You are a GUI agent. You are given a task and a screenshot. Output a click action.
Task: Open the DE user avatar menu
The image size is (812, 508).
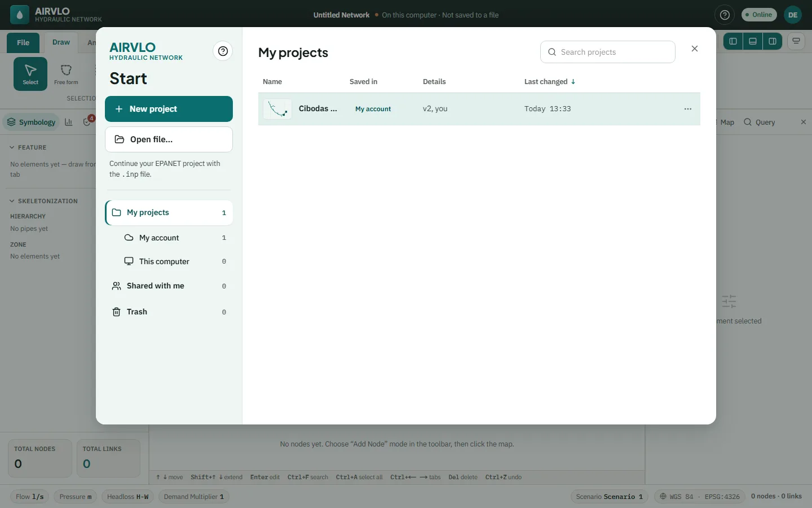(x=793, y=15)
